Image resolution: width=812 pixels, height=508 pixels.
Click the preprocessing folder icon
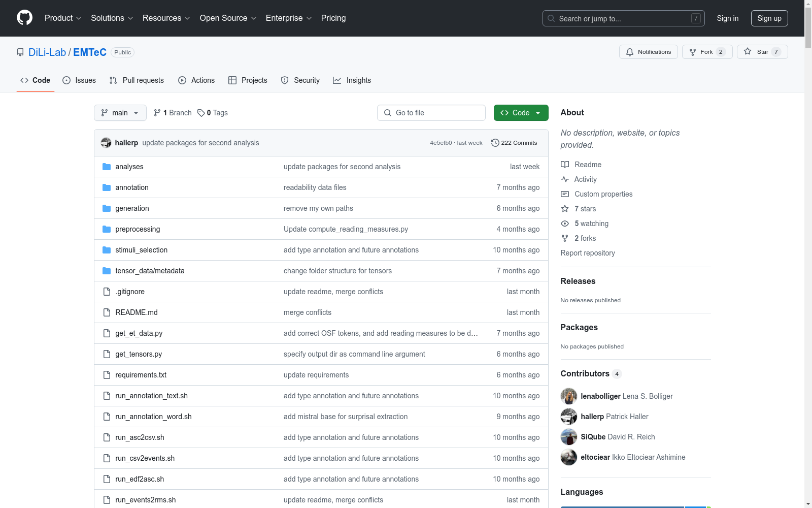[107, 229]
